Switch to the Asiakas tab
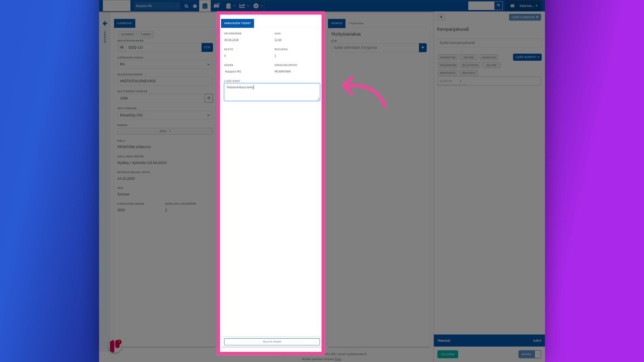This screenshot has width=644, height=362. 336,23
